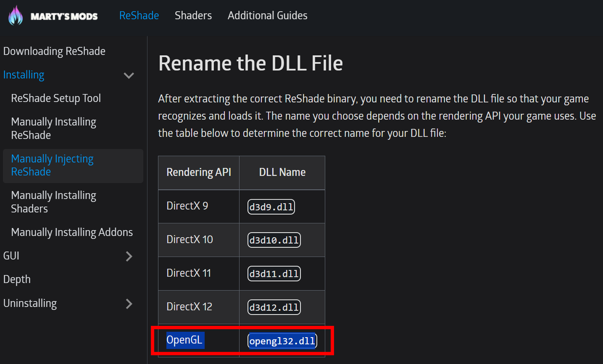Click the Rendering API column header

(199, 172)
